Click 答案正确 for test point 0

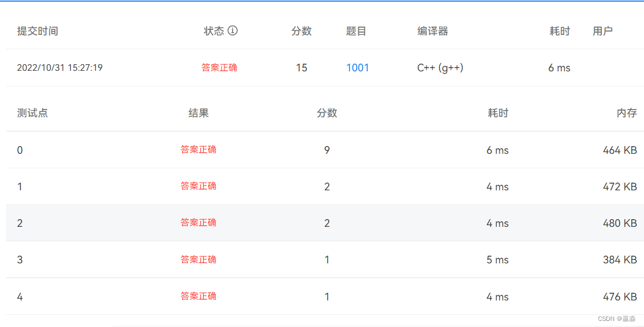coord(198,149)
